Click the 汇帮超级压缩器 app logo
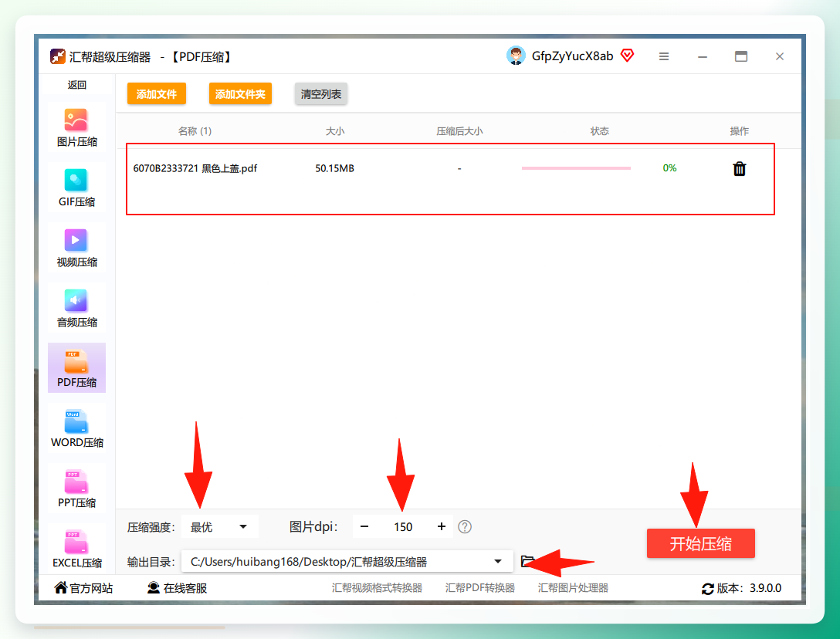Image resolution: width=840 pixels, height=639 pixels. click(x=57, y=56)
